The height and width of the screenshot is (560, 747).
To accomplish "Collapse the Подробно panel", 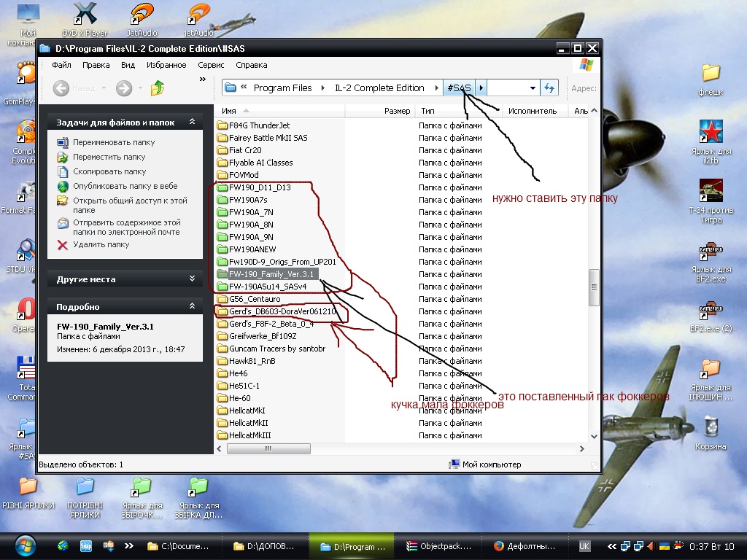I will (192, 306).
